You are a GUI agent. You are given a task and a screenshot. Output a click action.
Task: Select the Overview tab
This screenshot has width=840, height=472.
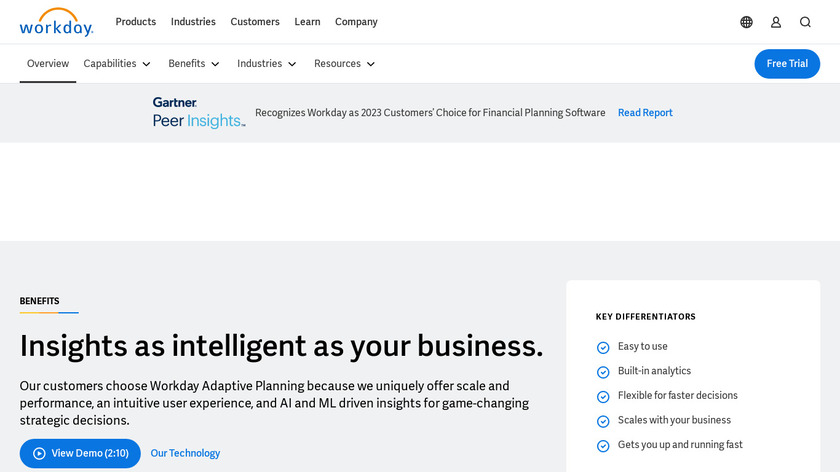48,64
